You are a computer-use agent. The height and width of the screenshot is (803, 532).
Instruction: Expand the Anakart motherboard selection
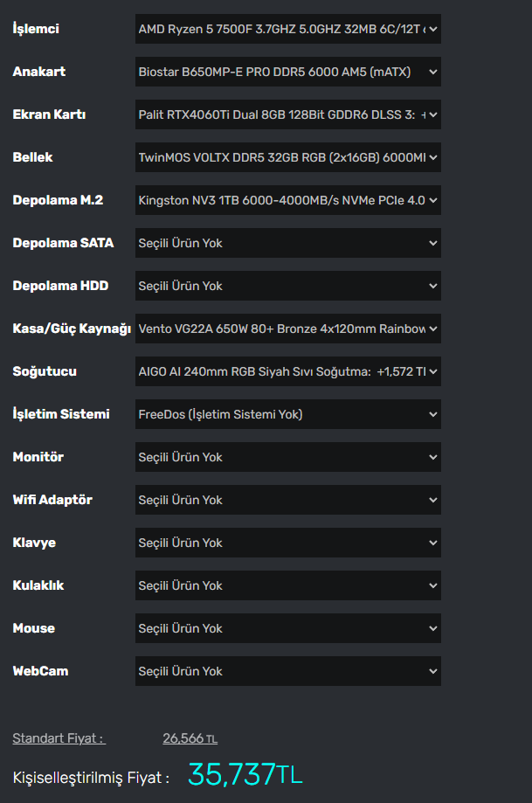point(287,72)
